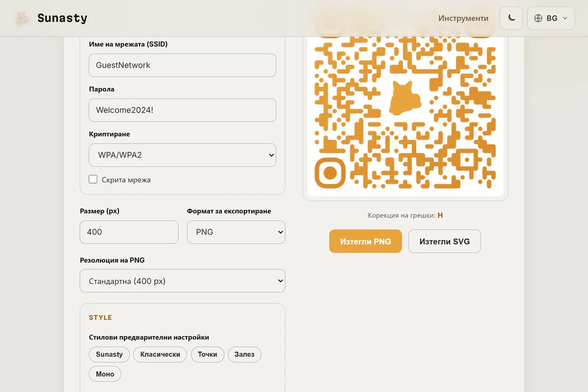Click the password field with Welcome2024!
The height and width of the screenshot is (392, 588).
pos(182,110)
